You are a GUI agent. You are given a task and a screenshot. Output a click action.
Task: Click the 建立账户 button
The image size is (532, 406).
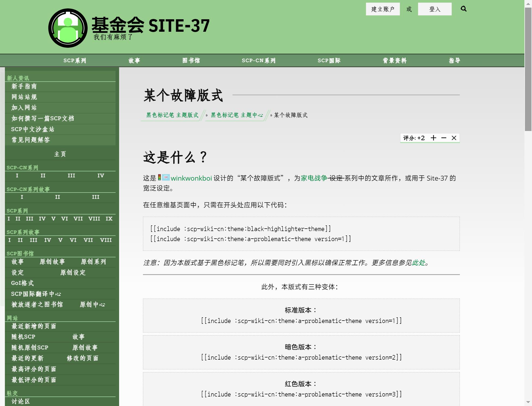pyautogui.click(x=383, y=9)
